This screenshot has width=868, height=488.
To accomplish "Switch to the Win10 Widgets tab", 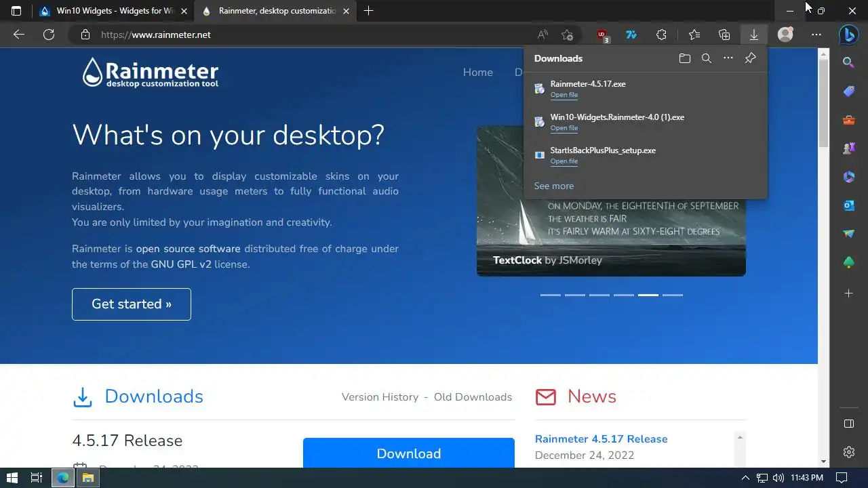I will 114,11.
